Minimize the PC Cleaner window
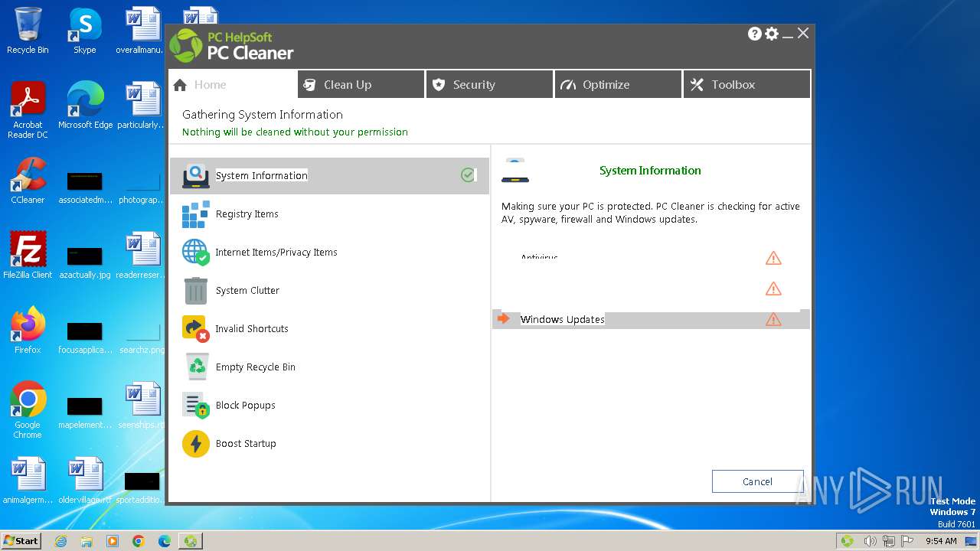Viewport: 980px width, 551px height. pyautogui.click(x=788, y=34)
